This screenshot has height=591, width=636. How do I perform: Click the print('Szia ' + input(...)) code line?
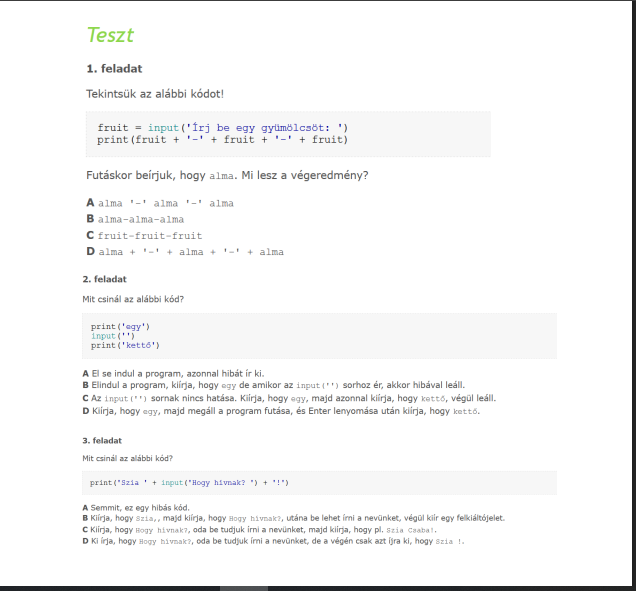[189, 483]
